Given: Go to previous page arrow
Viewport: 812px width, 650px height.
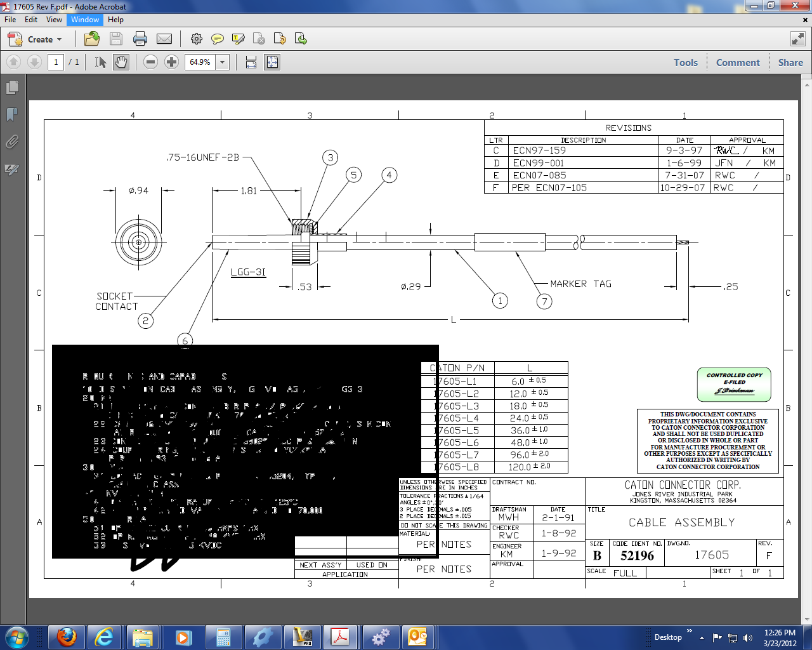Looking at the screenshot, I should click(x=14, y=62).
